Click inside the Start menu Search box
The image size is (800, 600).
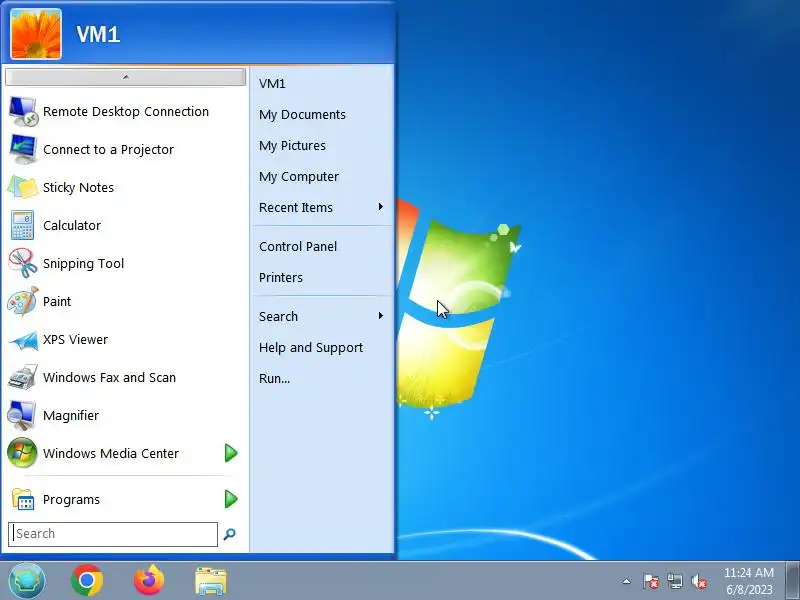tap(113, 534)
